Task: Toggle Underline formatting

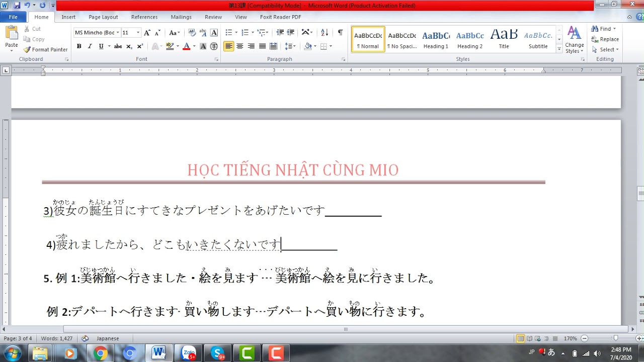Action: (101, 46)
